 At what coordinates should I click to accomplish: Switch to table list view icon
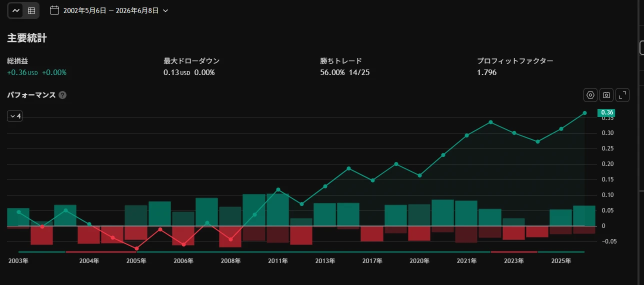tap(31, 10)
